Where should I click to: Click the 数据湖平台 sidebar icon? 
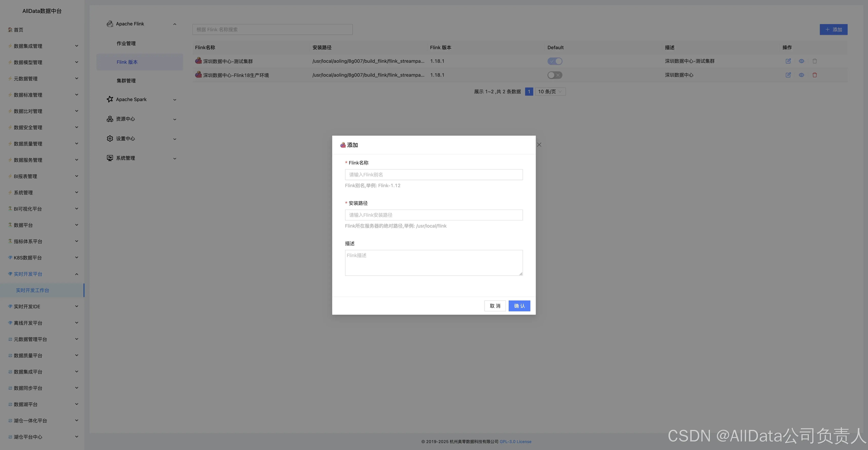10,404
